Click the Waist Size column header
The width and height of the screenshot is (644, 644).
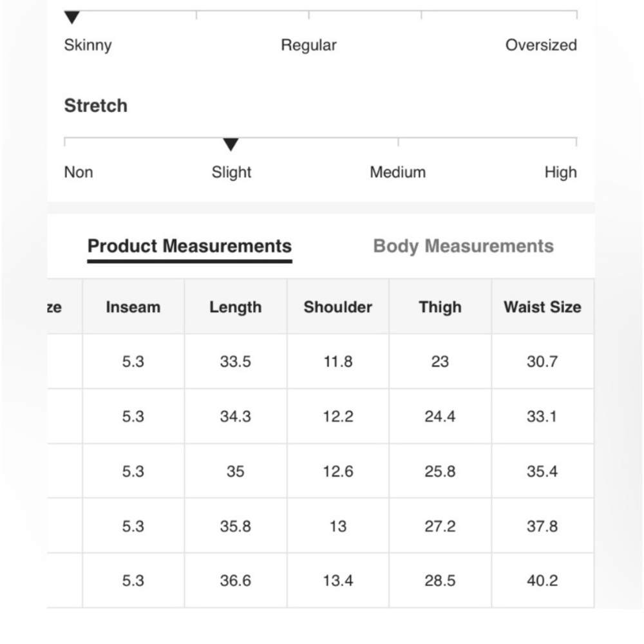542,307
